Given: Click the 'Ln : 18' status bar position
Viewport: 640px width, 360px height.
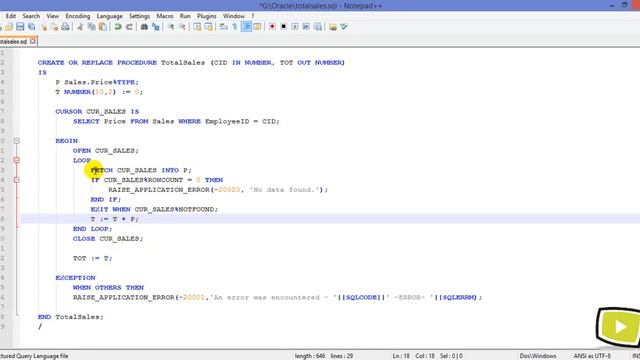Looking at the screenshot, I should pyautogui.click(x=401, y=356).
